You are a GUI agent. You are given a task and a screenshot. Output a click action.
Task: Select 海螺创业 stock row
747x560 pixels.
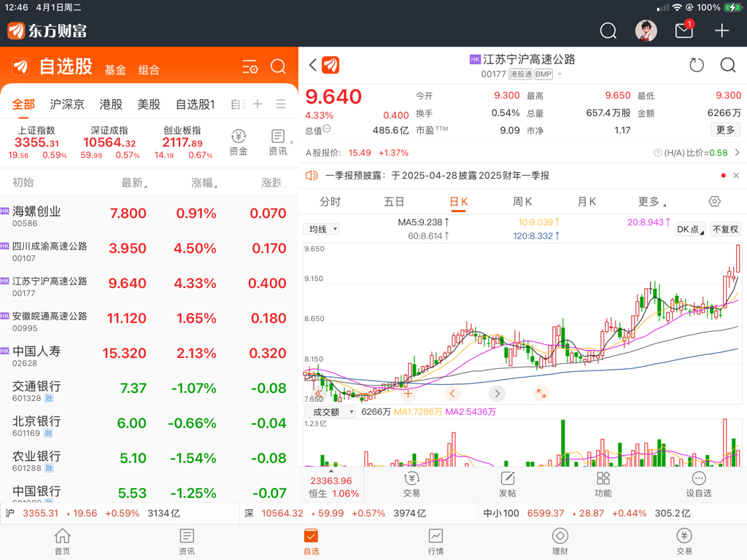[x=149, y=214]
